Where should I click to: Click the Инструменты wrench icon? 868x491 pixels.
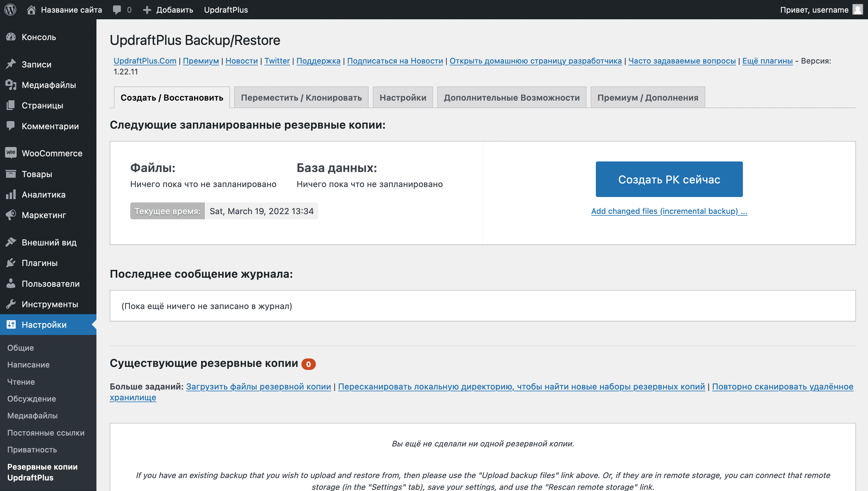(11, 304)
